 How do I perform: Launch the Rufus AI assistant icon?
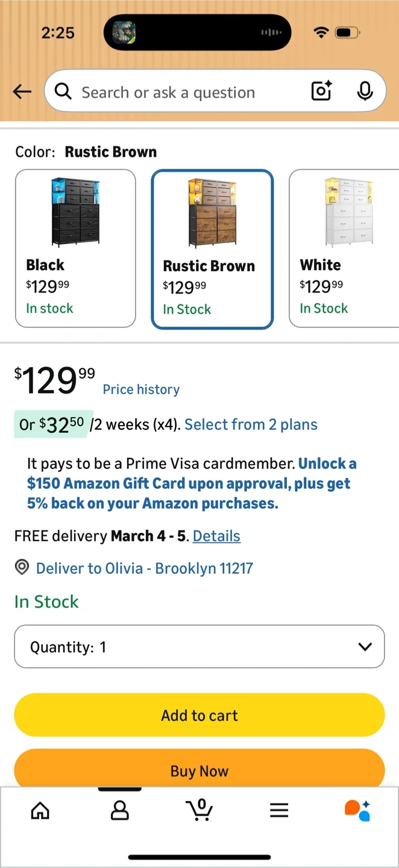pyautogui.click(x=357, y=811)
